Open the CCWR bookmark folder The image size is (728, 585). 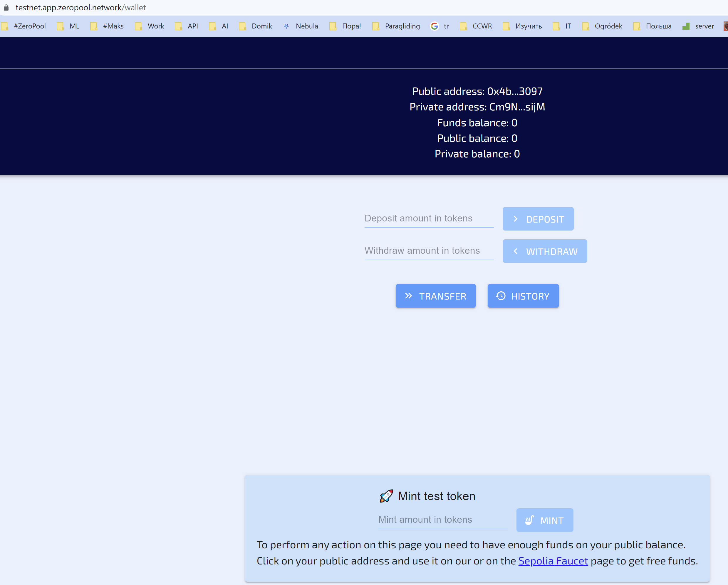coord(476,26)
